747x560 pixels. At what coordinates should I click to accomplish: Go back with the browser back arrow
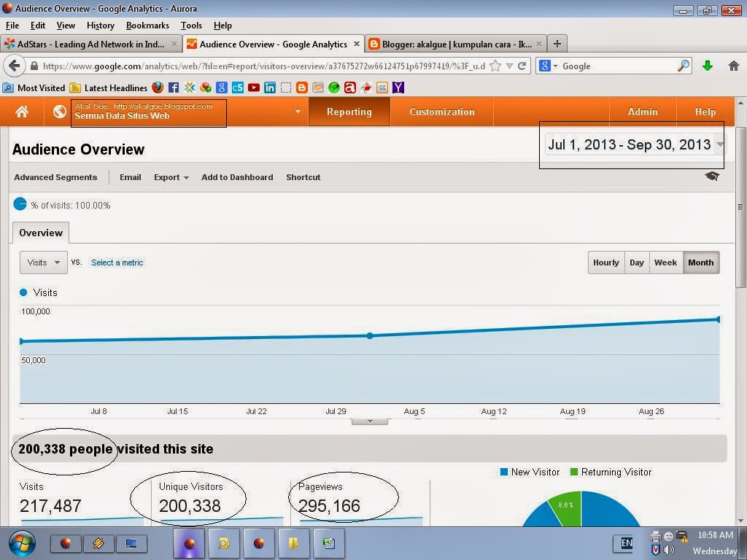15,66
